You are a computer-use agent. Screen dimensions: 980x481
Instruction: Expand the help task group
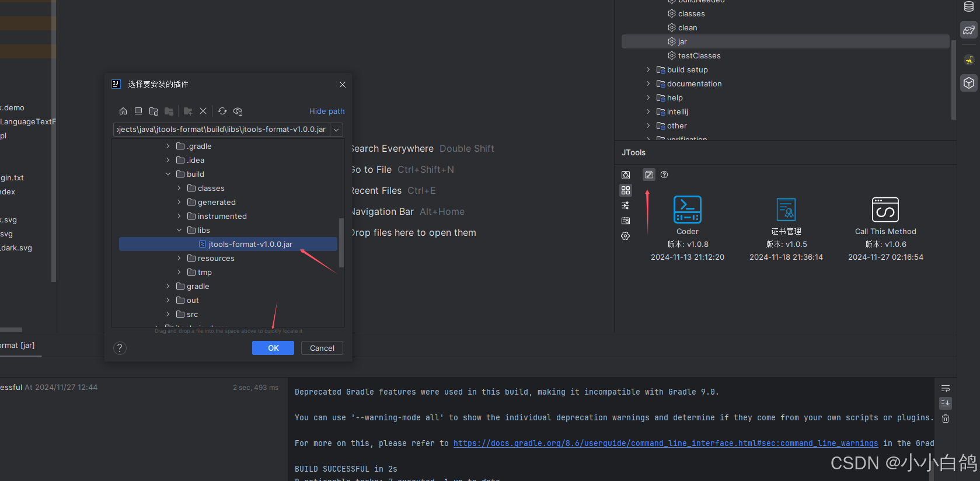[x=648, y=97]
